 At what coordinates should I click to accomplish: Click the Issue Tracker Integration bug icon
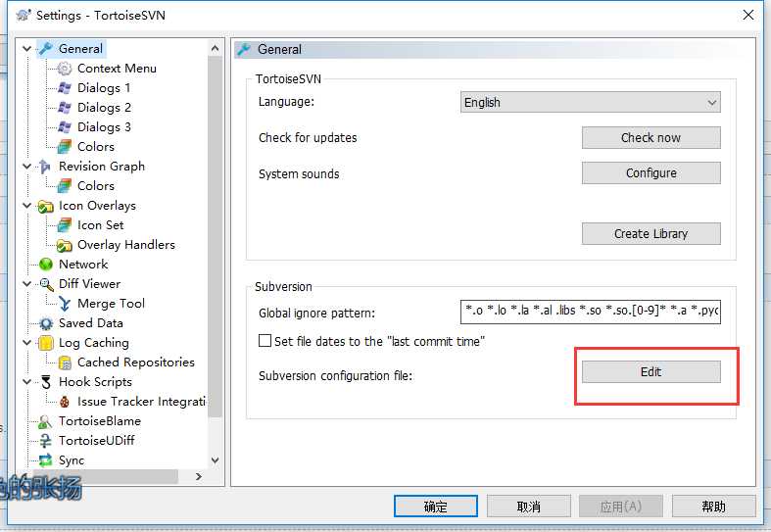point(65,402)
